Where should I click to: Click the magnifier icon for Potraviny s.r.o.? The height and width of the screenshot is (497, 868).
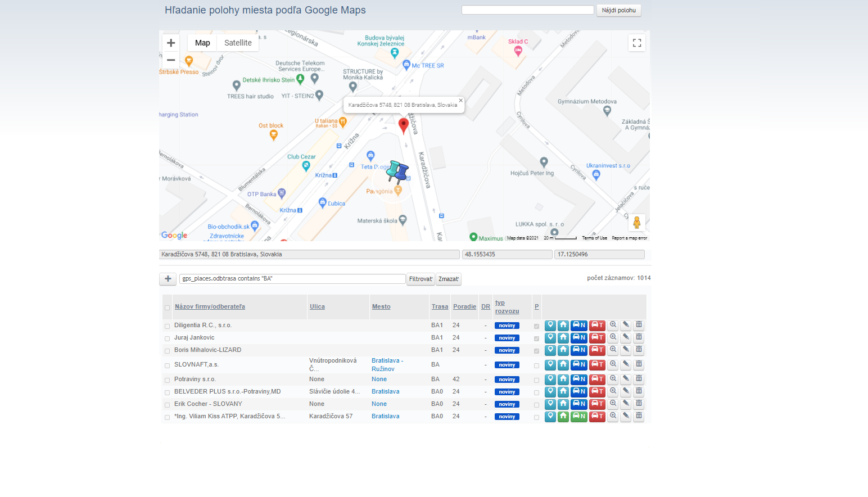[613, 379]
